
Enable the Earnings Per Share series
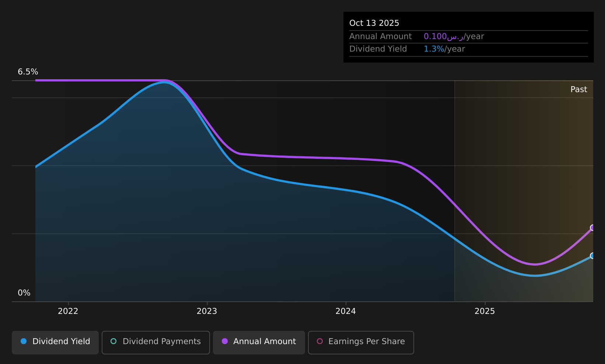point(361,342)
